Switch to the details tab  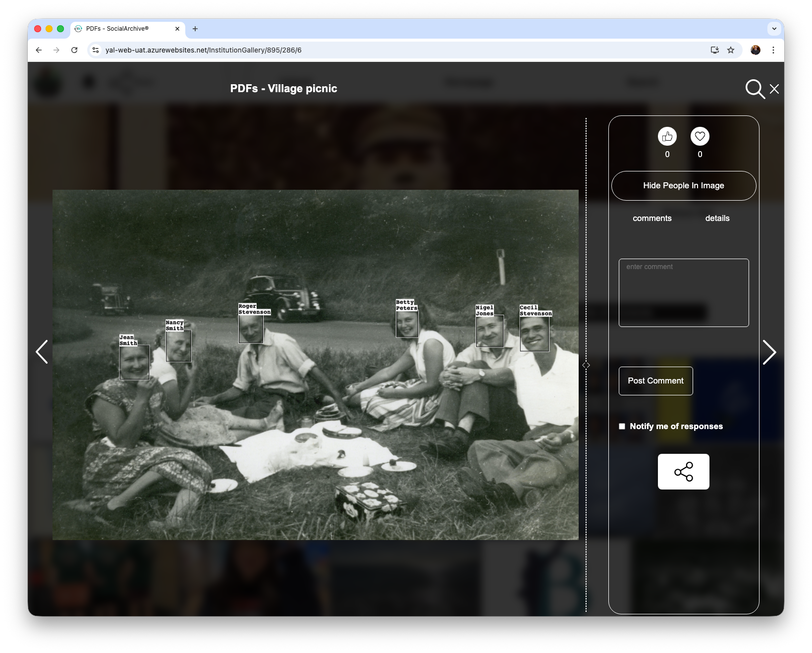(x=717, y=218)
